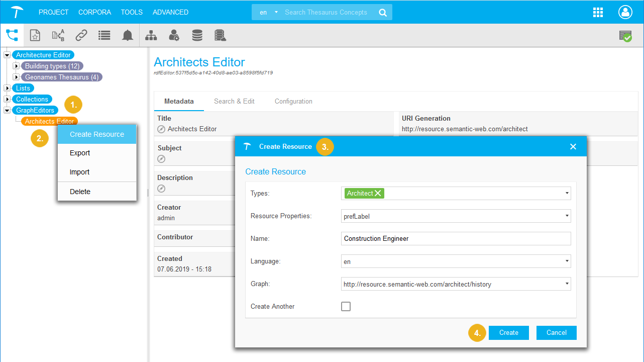The width and height of the screenshot is (644, 362).
Task: Click the notifications bell icon
Action: (128, 35)
